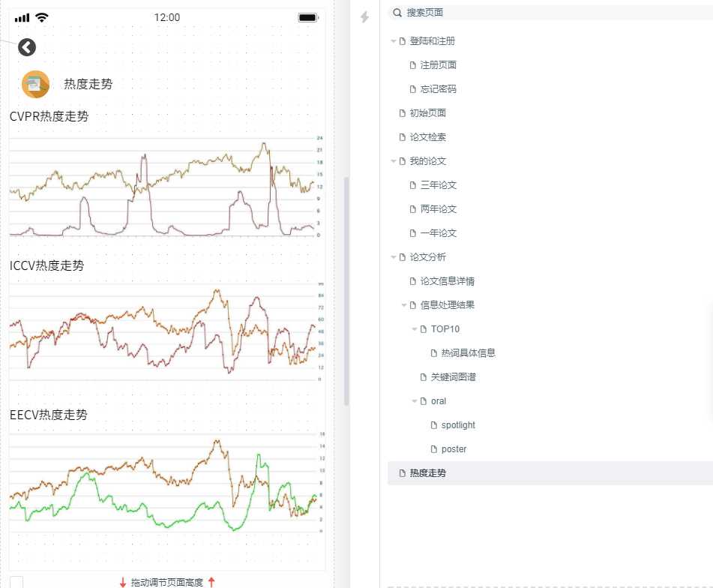The image size is (713, 588).
Task: Click the page icon next to 注册页面
Action: [412, 65]
